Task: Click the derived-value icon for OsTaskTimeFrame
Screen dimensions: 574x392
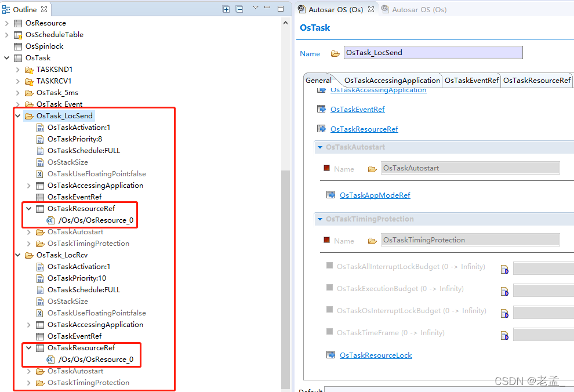Action: tap(504, 335)
